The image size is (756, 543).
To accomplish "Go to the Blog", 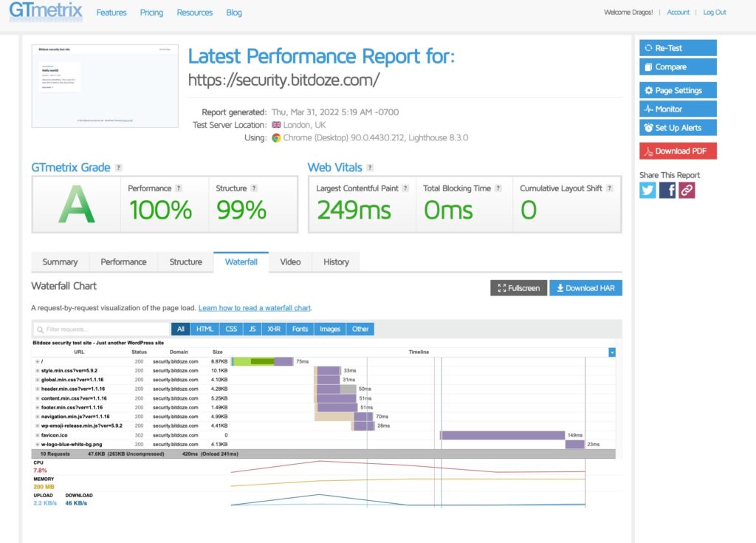I will pyautogui.click(x=234, y=13).
